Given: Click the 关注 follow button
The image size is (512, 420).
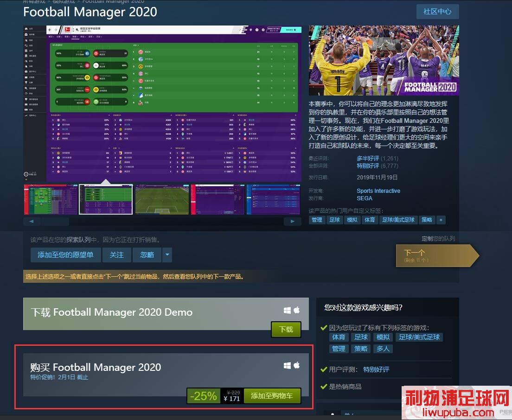Looking at the screenshot, I should (116, 255).
